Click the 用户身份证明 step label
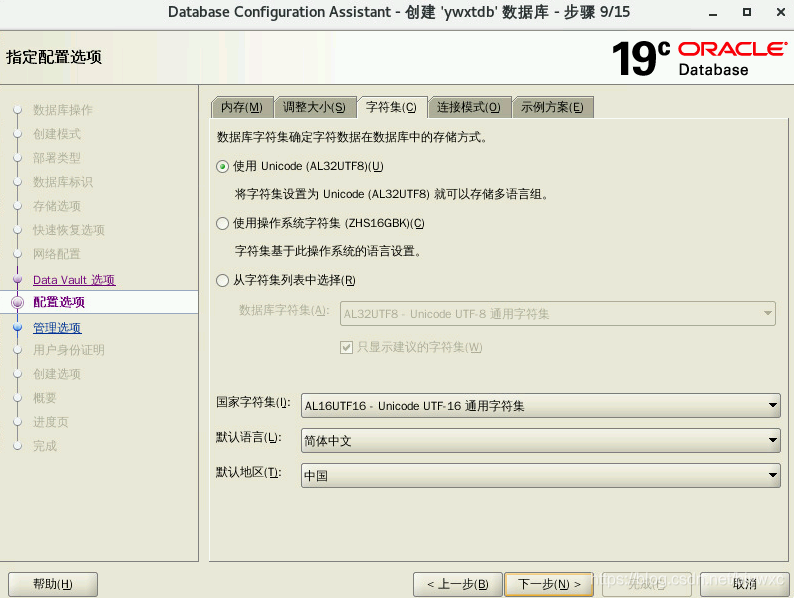The width and height of the screenshot is (794, 598). [69, 350]
